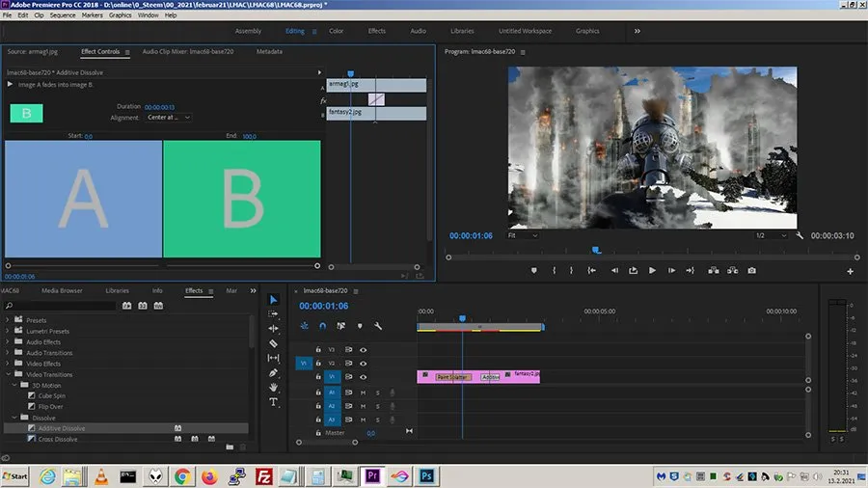Open the Alignment dropdown
The image size is (868, 488).
click(x=169, y=118)
